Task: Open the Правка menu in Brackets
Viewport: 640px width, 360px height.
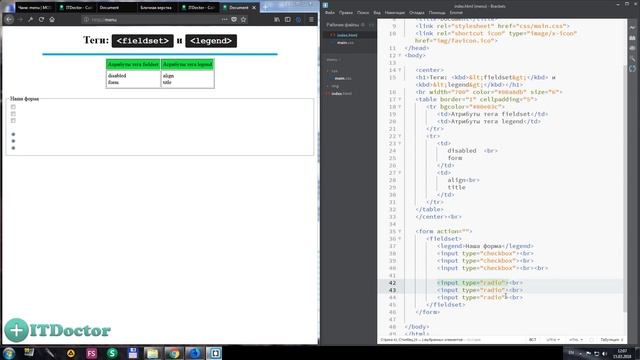Action: pos(345,13)
